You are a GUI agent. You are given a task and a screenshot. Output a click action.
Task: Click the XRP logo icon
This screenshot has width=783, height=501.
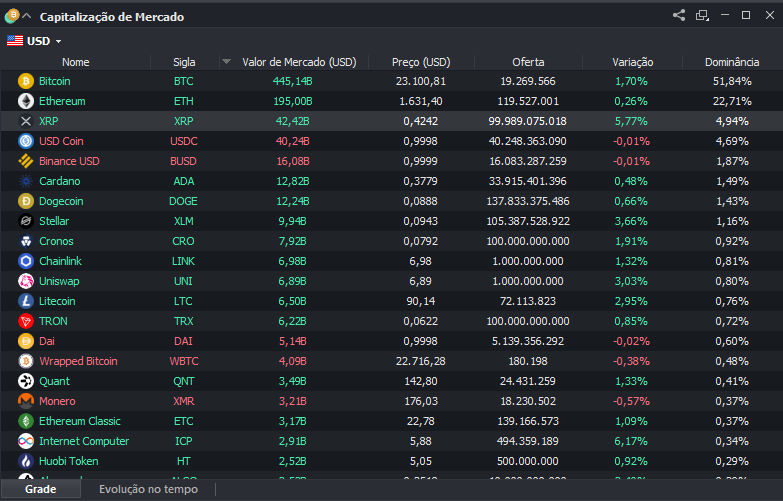click(x=26, y=121)
